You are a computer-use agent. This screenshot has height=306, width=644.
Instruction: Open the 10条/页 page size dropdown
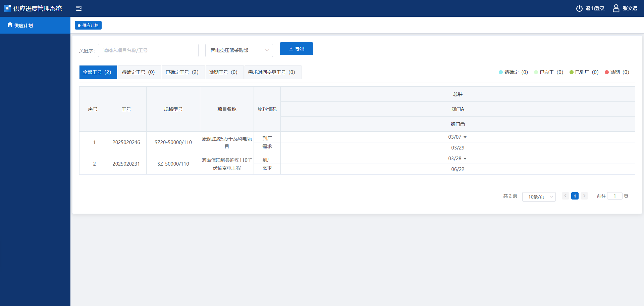(539, 197)
